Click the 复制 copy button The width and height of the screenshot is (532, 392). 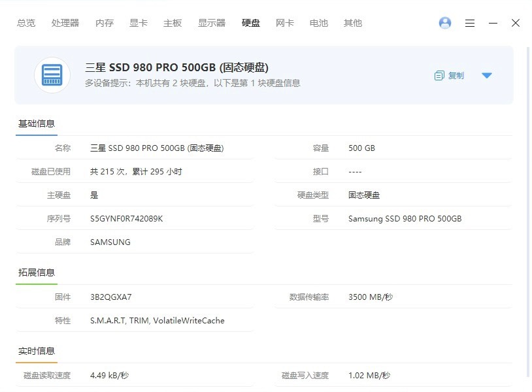[449, 75]
